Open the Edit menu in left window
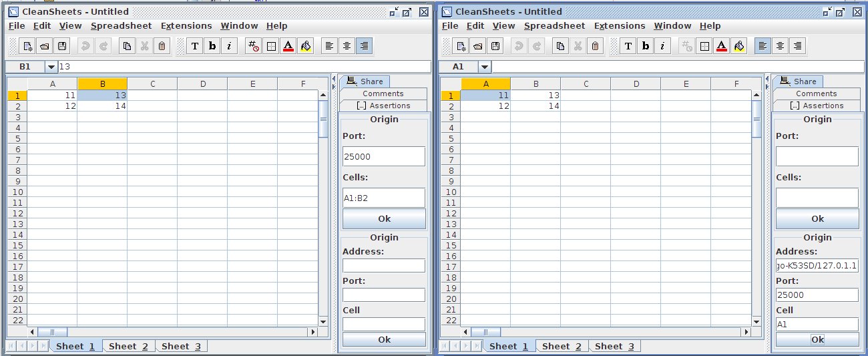 42,26
